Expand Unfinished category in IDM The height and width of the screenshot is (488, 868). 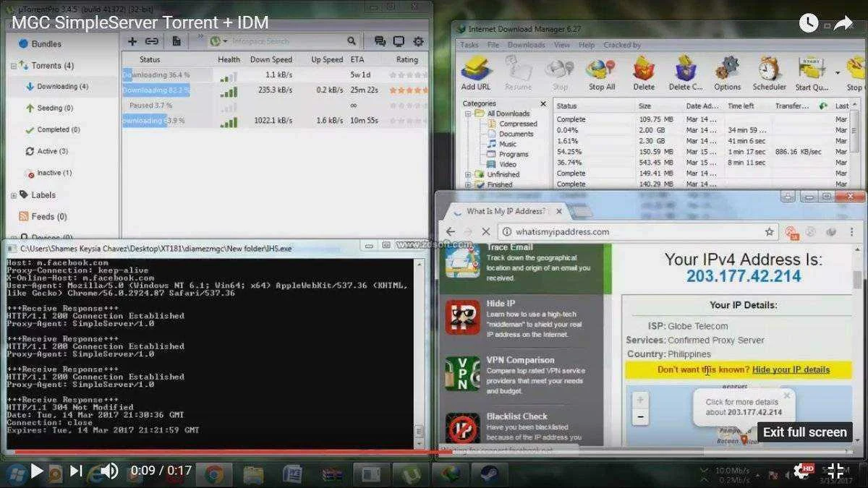point(469,174)
